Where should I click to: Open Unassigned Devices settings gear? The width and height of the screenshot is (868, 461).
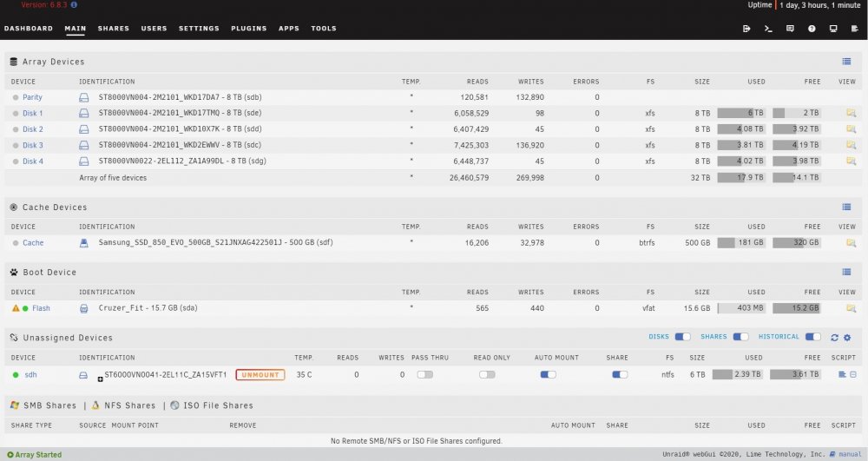847,337
